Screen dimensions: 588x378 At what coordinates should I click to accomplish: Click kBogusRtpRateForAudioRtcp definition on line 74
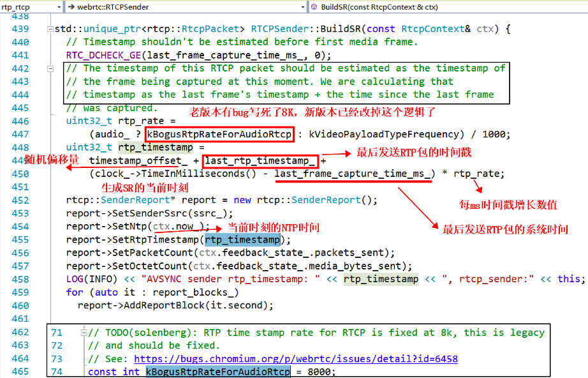(217, 372)
